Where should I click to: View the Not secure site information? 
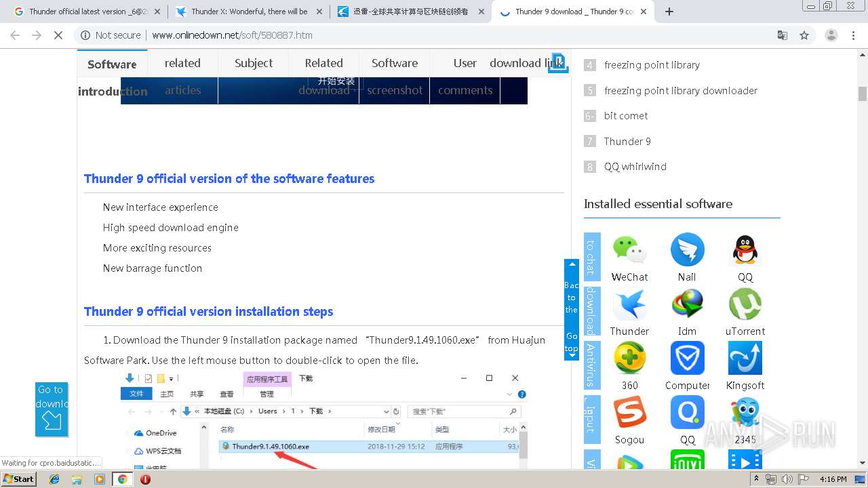(111, 35)
